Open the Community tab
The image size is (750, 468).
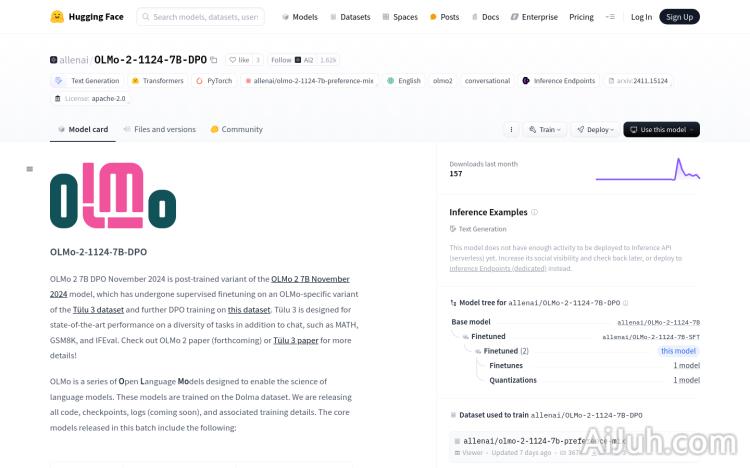click(236, 129)
